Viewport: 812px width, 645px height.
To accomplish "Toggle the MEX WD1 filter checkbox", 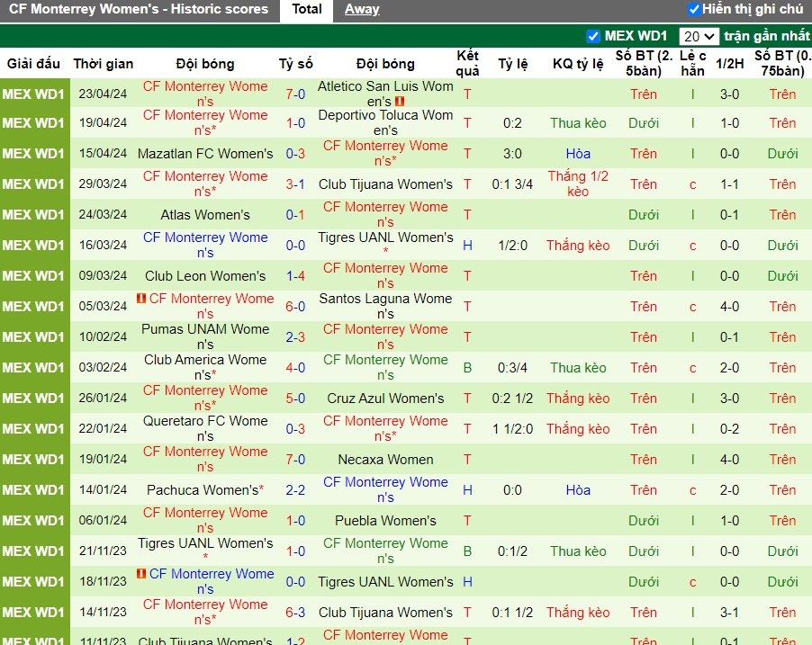I will [x=593, y=36].
